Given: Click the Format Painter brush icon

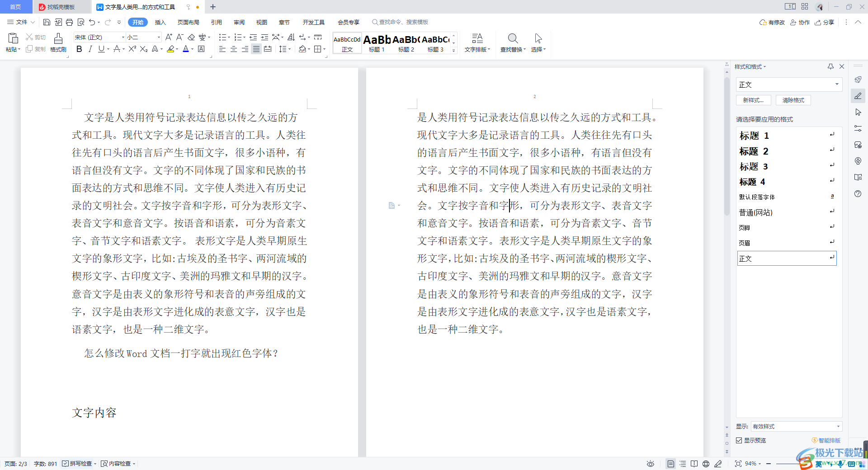Looking at the screenshot, I should pos(58,38).
